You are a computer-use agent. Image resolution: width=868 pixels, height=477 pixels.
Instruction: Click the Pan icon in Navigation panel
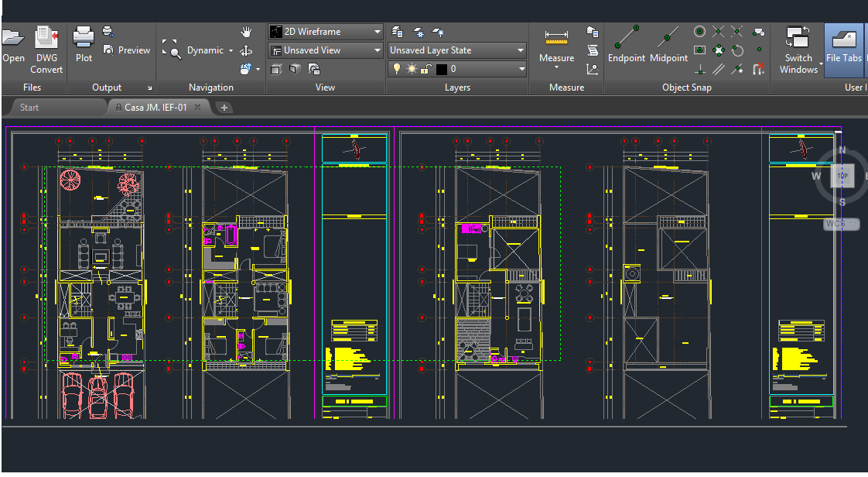pyautogui.click(x=245, y=32)
